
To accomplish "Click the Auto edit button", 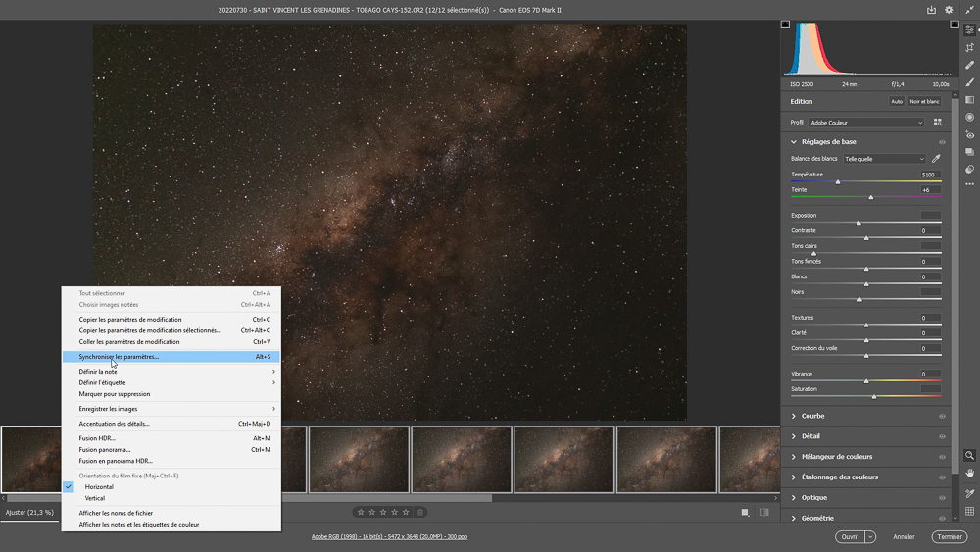I will pyautogui.click(x=897, y=101).
